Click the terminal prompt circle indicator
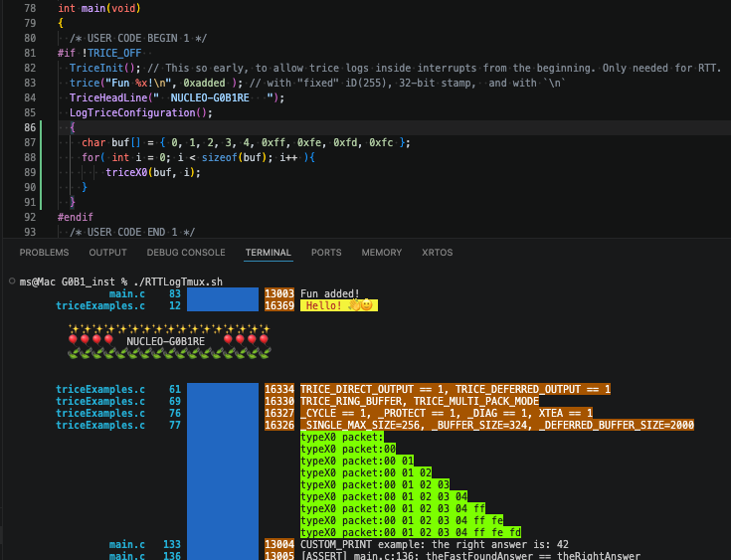731x560 pixels. [12, 280]
